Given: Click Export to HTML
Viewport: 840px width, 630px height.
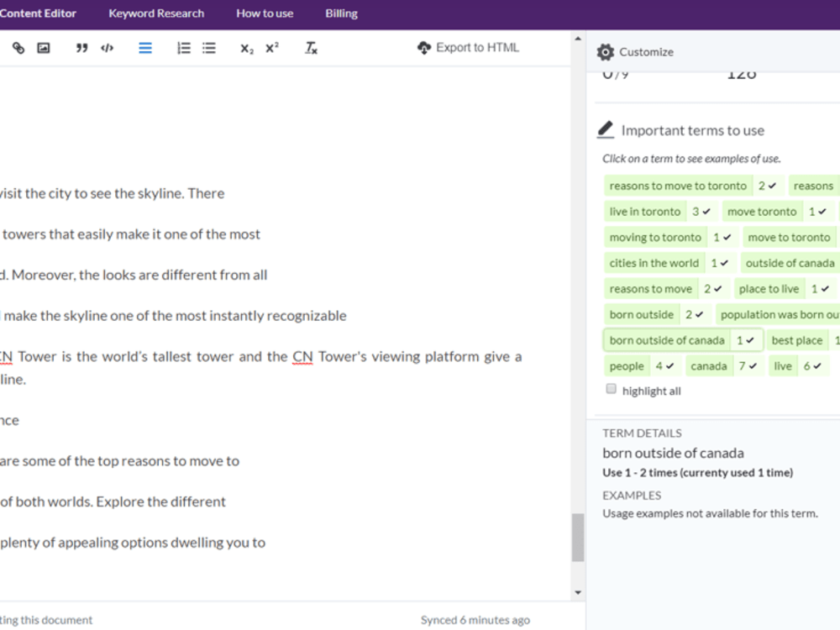Looking at the screenshot, I should point(468,48).
